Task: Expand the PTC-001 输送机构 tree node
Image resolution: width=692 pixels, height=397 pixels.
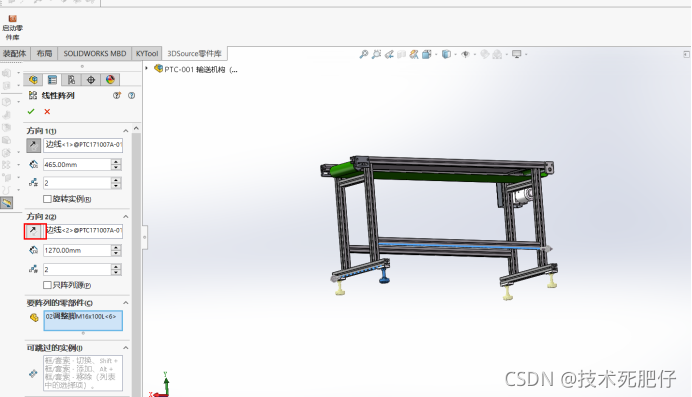Action: (147, 68)
